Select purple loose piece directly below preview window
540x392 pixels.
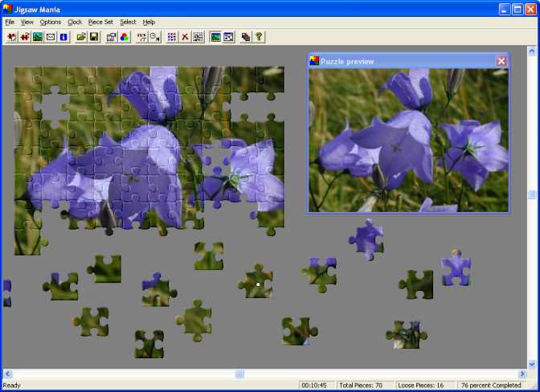pos(366,239)
